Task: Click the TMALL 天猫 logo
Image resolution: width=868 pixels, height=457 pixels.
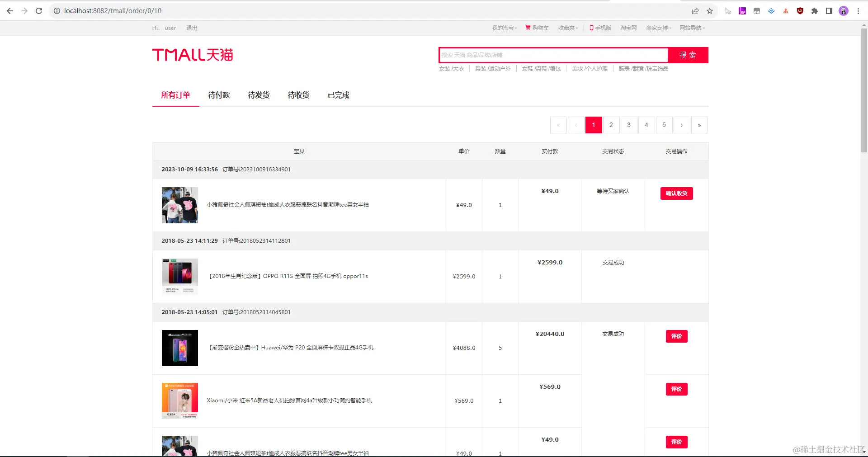Action: (x=193, y=55)
